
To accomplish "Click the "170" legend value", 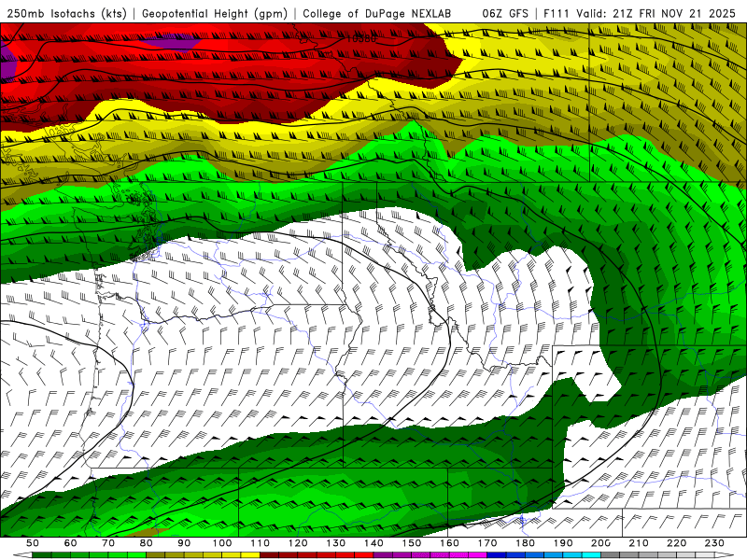I will tap(487, 543).
